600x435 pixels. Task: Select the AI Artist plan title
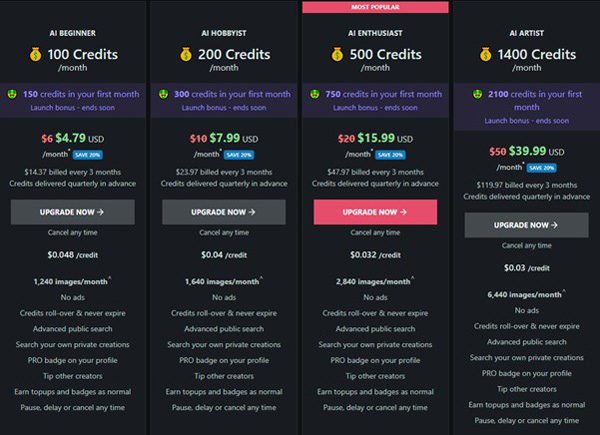526,31
